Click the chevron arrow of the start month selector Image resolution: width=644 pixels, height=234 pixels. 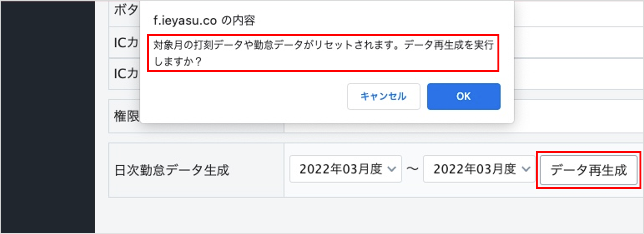coord(392,169)
